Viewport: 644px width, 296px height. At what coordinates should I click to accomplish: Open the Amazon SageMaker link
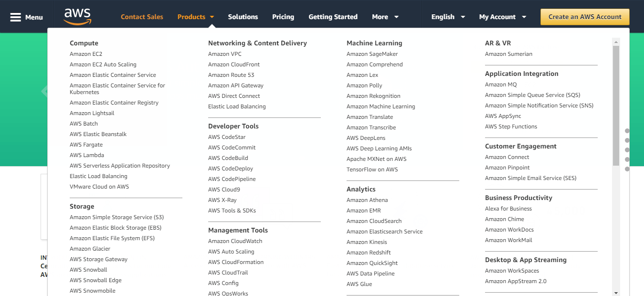[372, 54]
